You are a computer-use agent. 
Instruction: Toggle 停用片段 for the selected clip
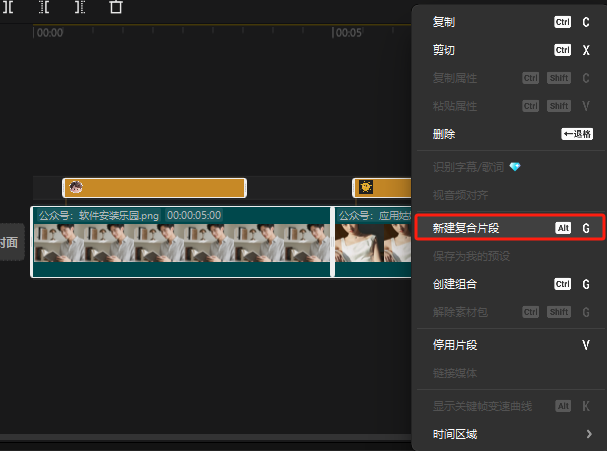point(454,345)
